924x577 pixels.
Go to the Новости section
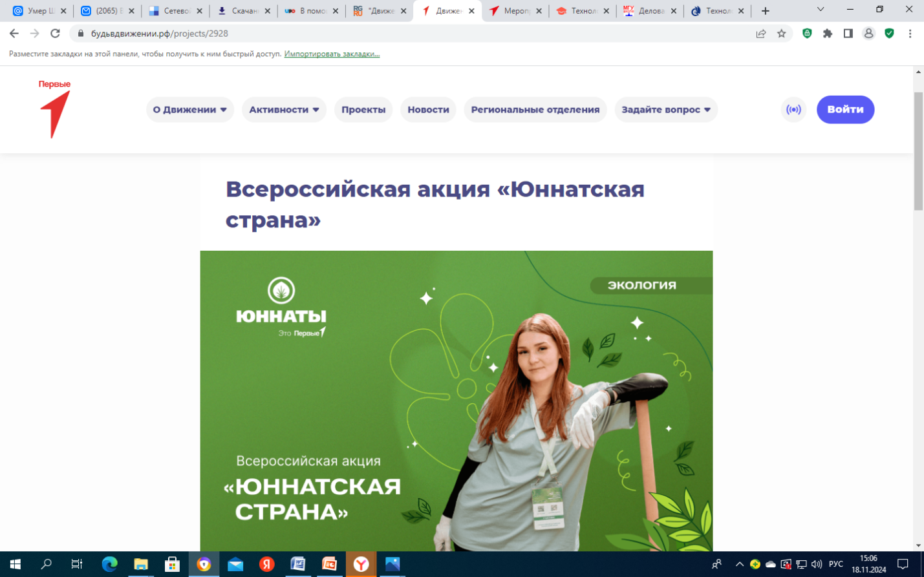428,110
